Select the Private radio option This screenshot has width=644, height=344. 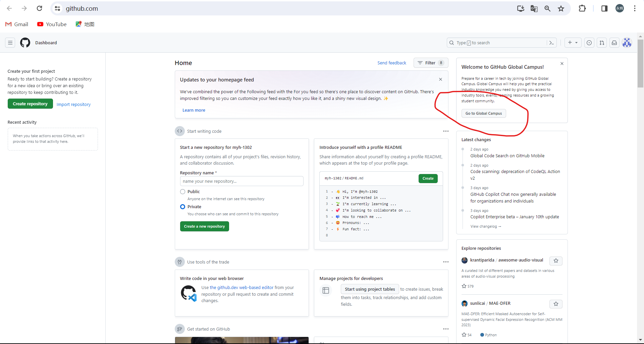pos(182,207)
